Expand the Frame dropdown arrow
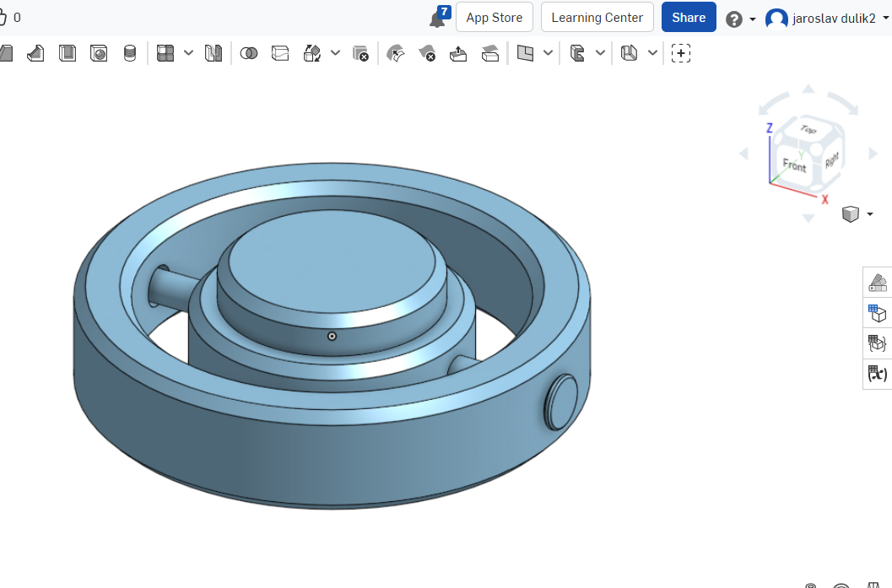Screen dimensions: 892x588 pyautogui.click(x=600, y=53)
